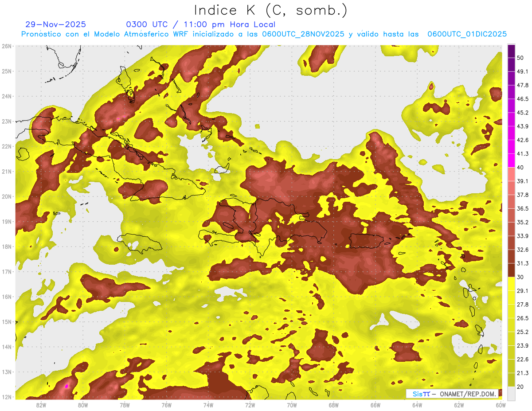The image size is (532, 411).
Task: Click the colorbar label "39.1"
Action: 523,181
